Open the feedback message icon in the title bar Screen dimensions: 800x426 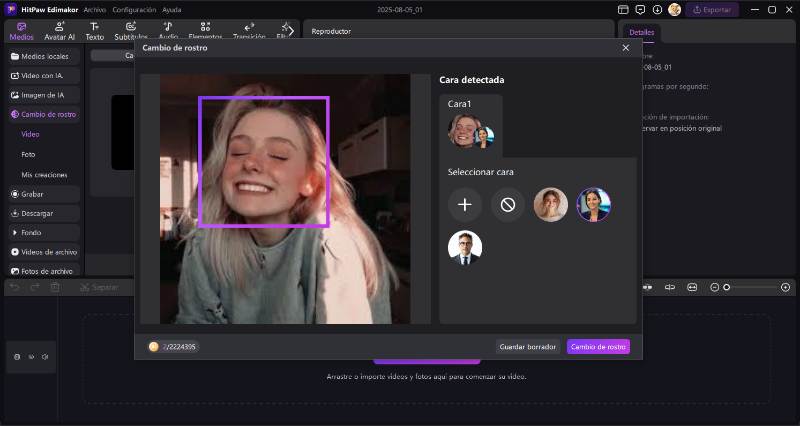[x=640, y=10]
